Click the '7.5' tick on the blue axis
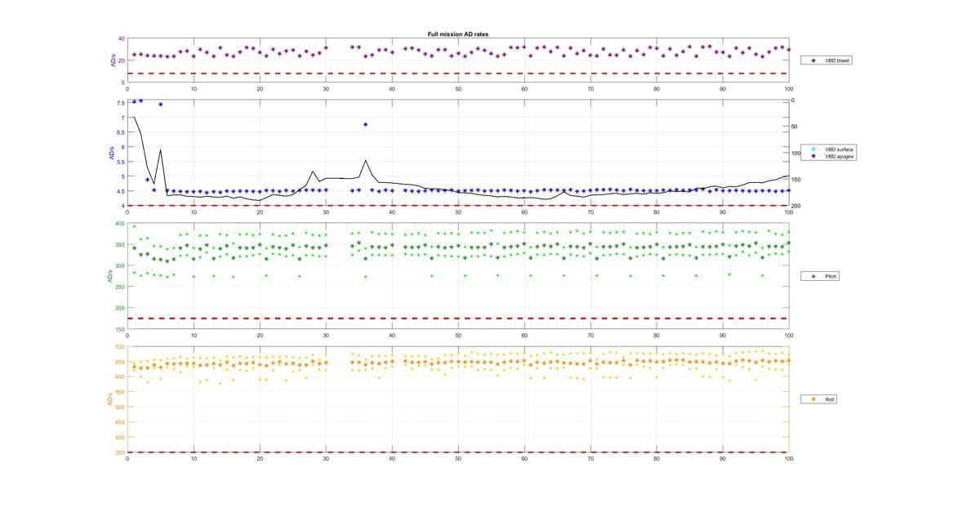The height and width of the screenshot is (508, 980). click(x=121, y=103)
